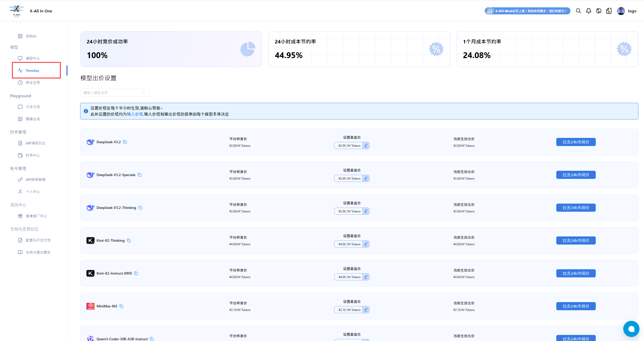Click the copy icon beside MiniMax-M2
644x341 pixels.
(x=121, y=306)
